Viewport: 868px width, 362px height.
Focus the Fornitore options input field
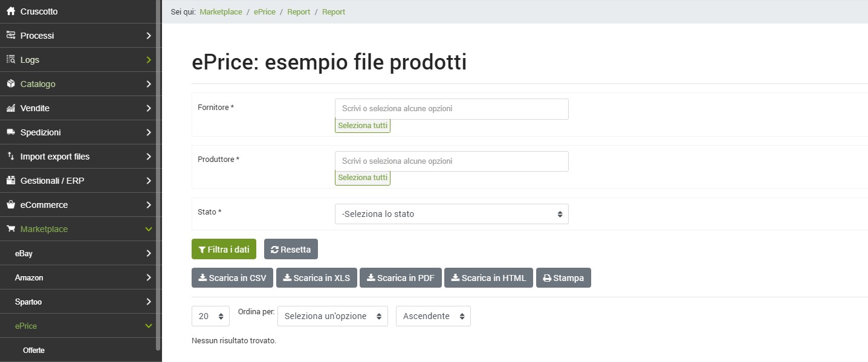tap(451, 109)
